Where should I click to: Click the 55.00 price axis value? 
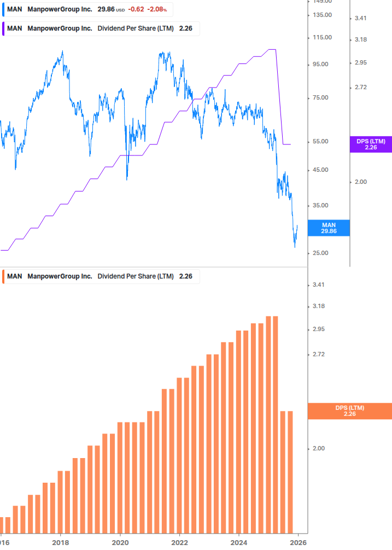pos(320,142)
